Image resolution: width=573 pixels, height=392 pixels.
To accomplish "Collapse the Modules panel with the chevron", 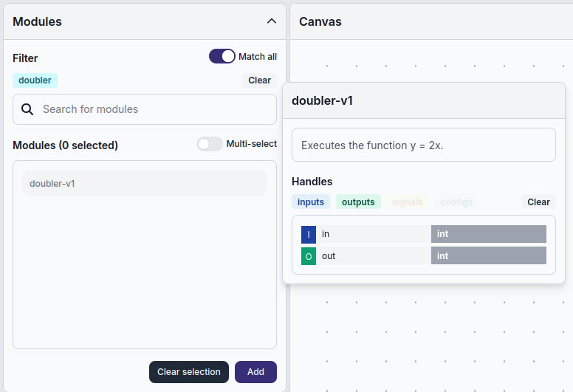I will click(x=272, y=21).
